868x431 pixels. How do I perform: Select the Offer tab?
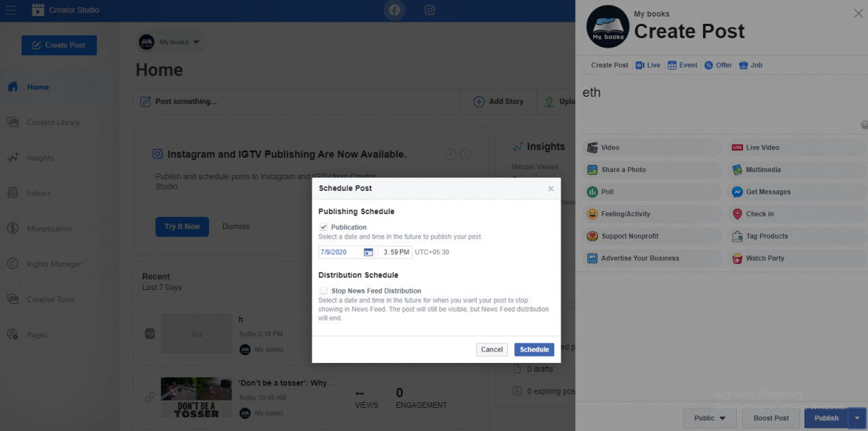click(x=718, y=65)
